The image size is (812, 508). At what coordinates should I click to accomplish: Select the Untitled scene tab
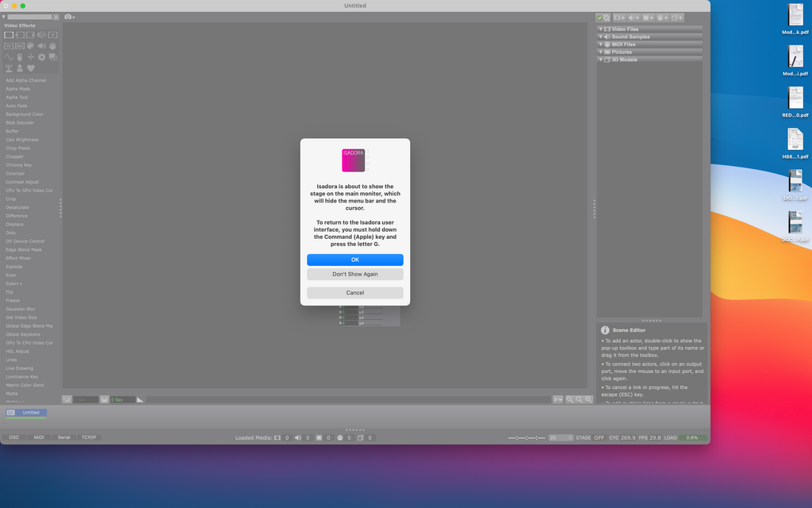(26, 413)
